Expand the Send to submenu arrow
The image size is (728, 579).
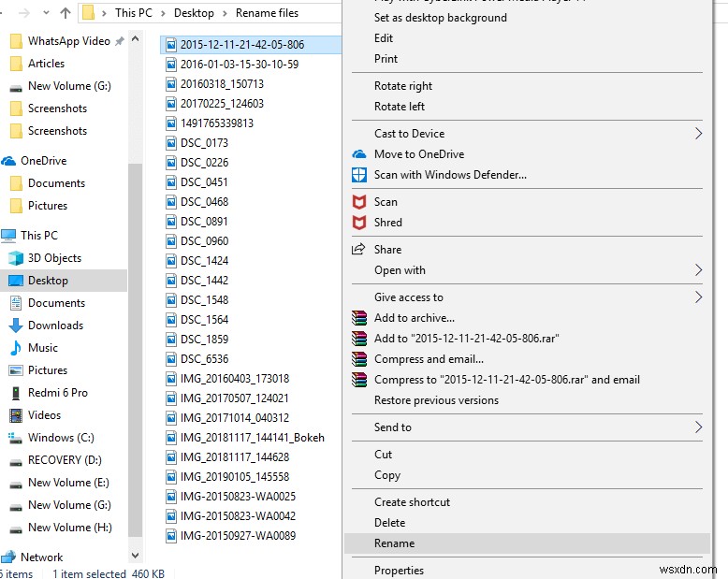coord(698,427)
